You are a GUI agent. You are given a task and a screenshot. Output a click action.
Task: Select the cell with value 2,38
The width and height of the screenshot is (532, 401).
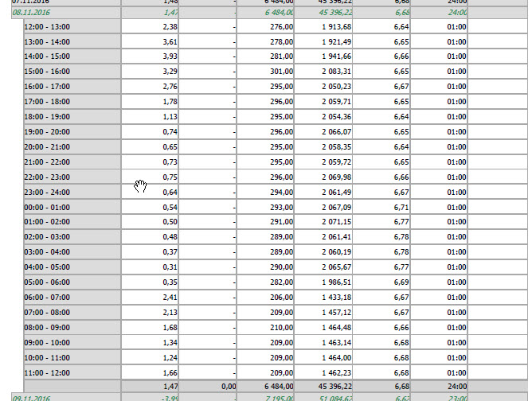pos(150,27)
